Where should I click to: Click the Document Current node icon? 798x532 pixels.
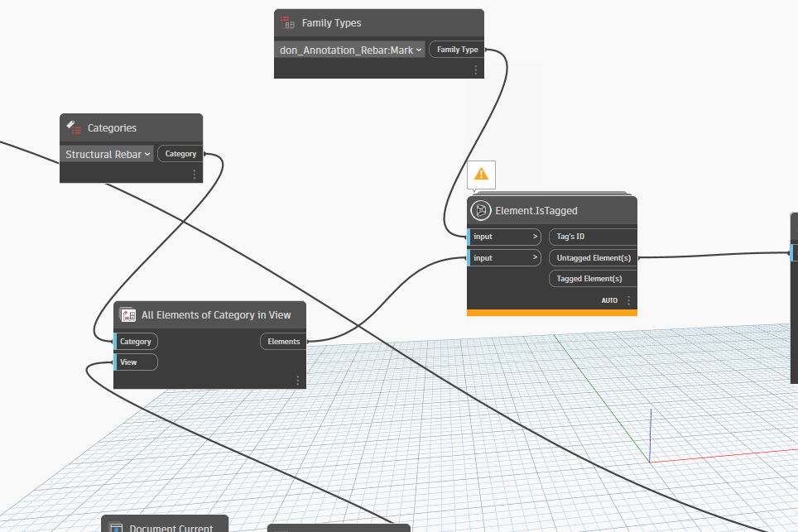116,528
